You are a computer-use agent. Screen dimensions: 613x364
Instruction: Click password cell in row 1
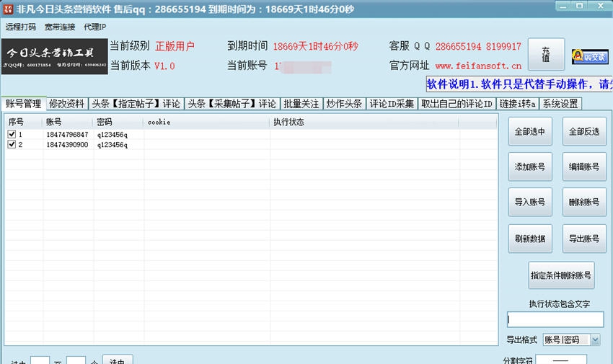tap(113, 134)
